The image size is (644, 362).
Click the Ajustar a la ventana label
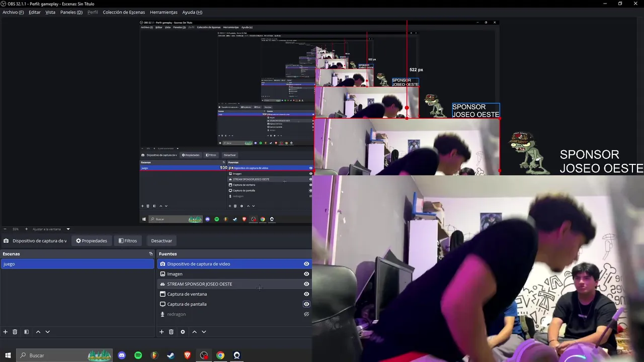47,229
